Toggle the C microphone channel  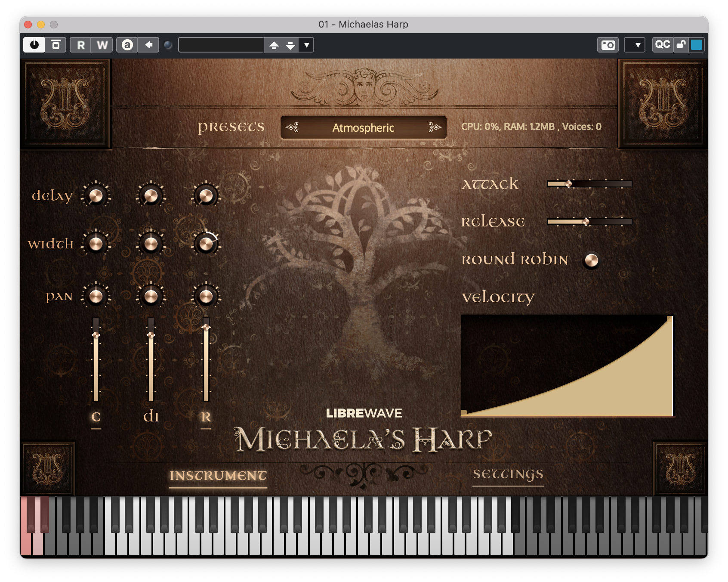[96, 418]
